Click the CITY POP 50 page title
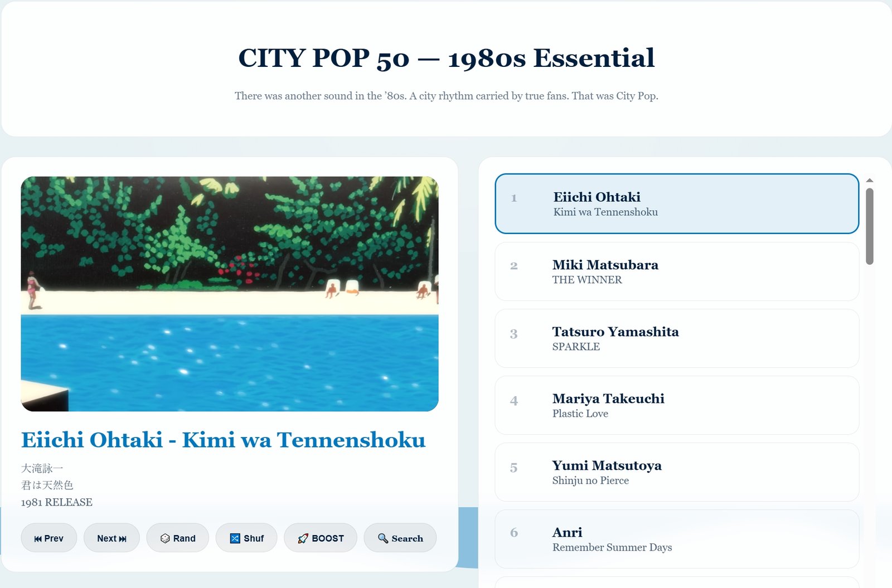 (x=446, y=58)
